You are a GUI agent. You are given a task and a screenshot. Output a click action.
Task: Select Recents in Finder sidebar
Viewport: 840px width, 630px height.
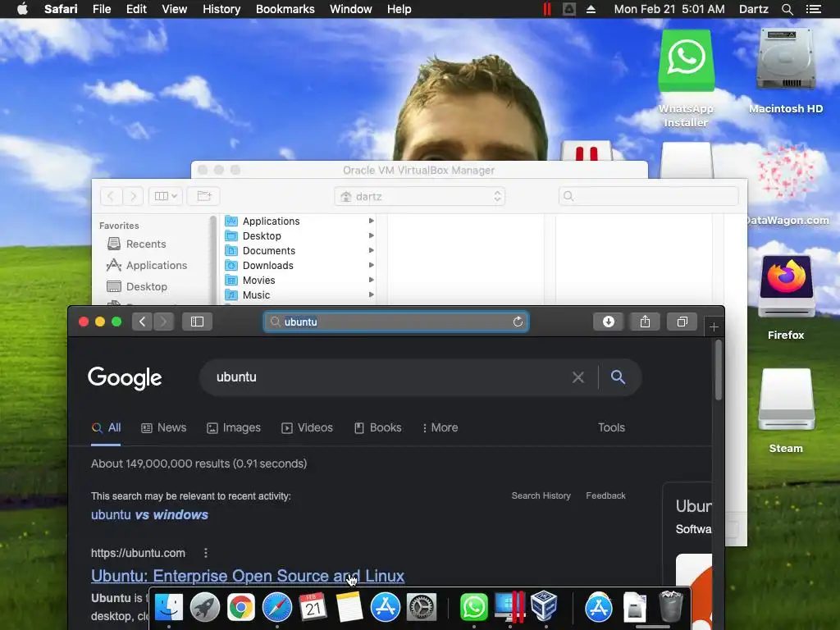[137, 244]
